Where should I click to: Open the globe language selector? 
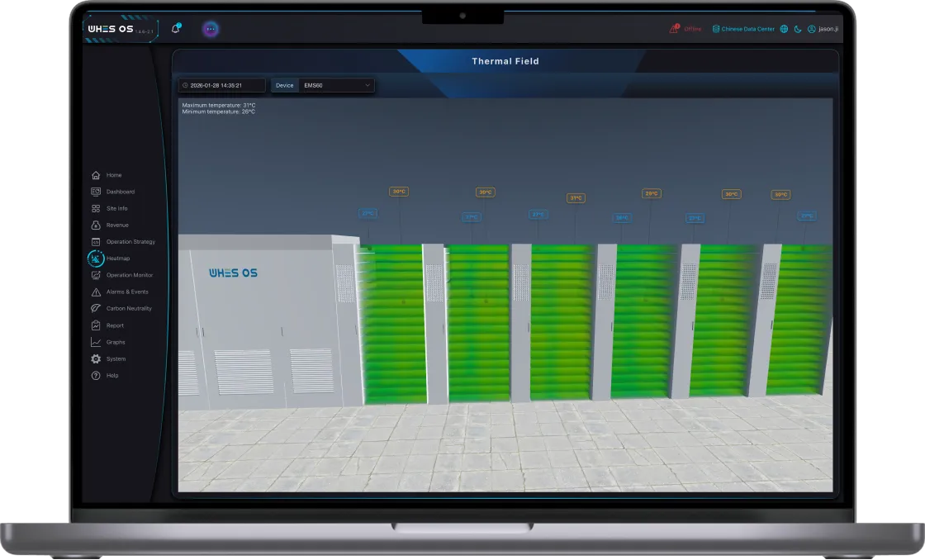[x=784, y=29]
